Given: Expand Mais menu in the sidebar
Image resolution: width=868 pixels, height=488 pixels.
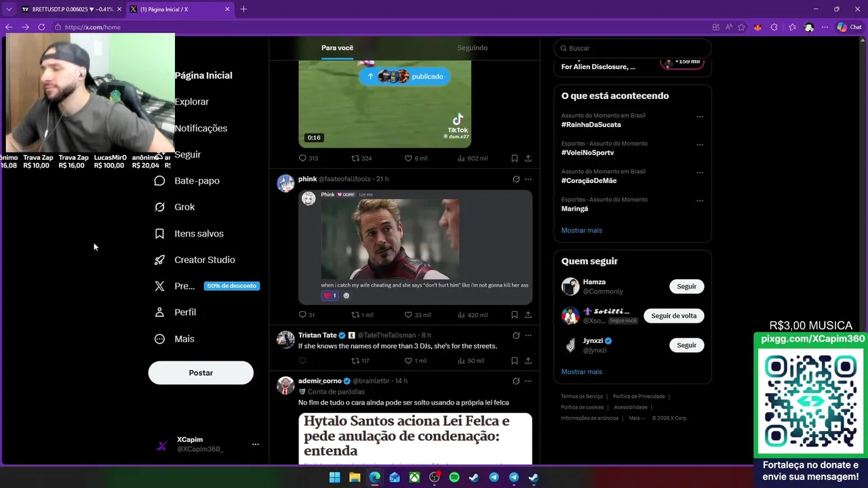Looking at the screenshot, I should click(174, 339).
